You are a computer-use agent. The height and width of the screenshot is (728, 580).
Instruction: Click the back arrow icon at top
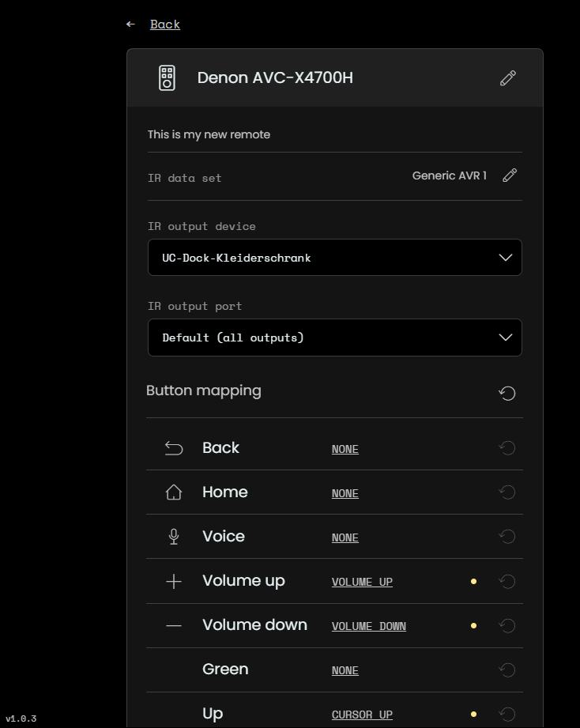[131, 25]
